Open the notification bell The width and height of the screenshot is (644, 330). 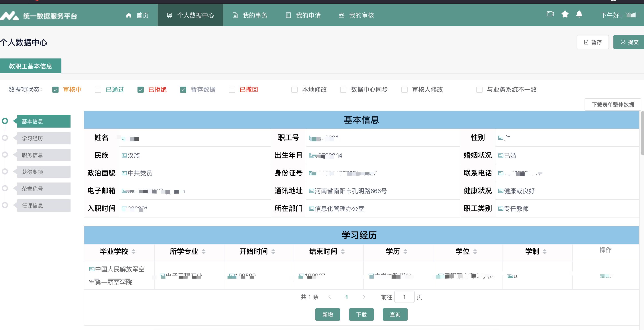pyautogui.click(x=579, y=14)
